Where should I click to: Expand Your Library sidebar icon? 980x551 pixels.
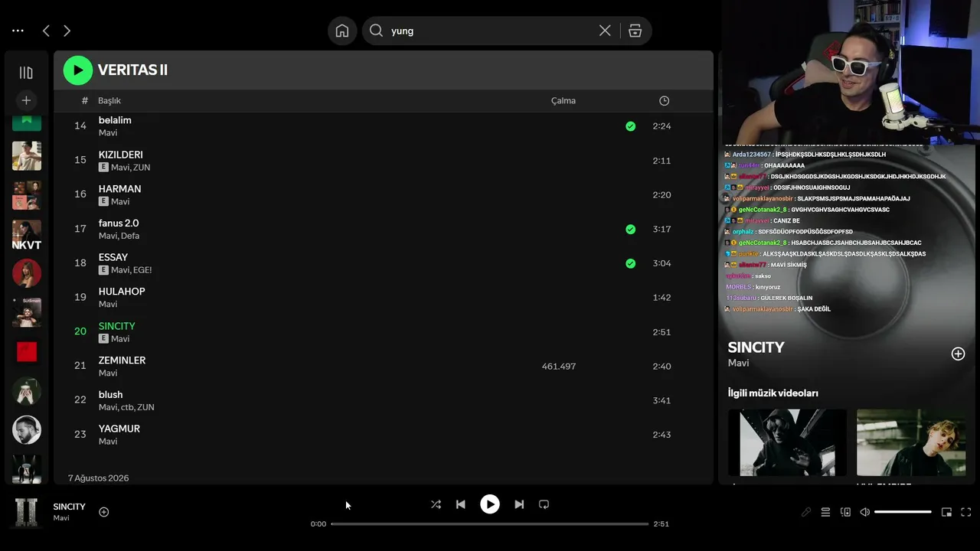26,73
